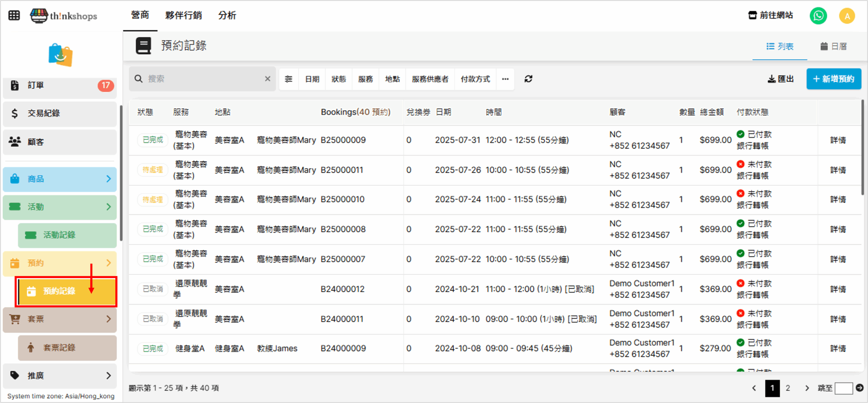868x403 pixels.
Task: Open the 分析 top menu tab
Action: 227,16
